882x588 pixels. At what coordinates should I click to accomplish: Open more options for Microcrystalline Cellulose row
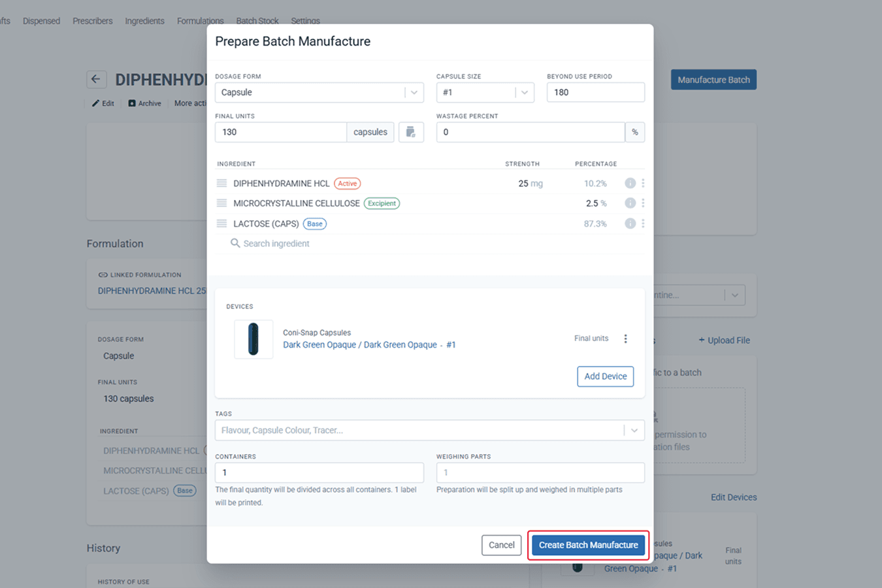[643, 203]
